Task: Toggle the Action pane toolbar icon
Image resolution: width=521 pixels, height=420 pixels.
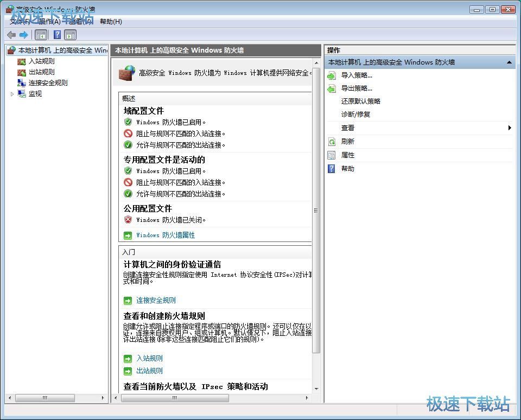Action: 71,35
